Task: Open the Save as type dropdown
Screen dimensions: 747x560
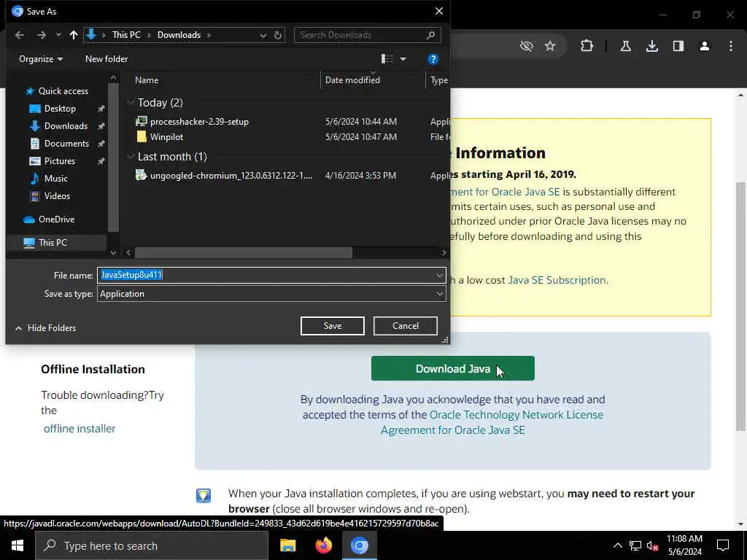Action: (271, 294)
